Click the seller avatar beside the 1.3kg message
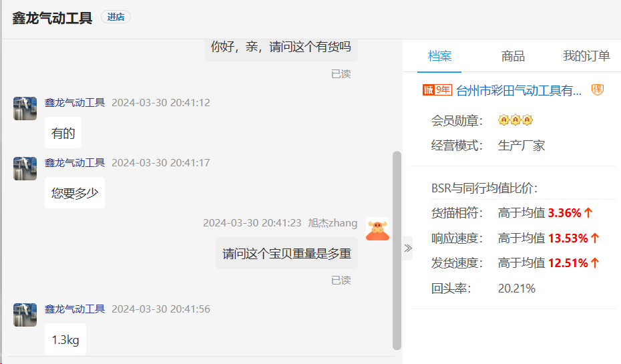Image resolution: width=621 pixels, height=364 pixels. pyautogui.click(x=25, y=315)
